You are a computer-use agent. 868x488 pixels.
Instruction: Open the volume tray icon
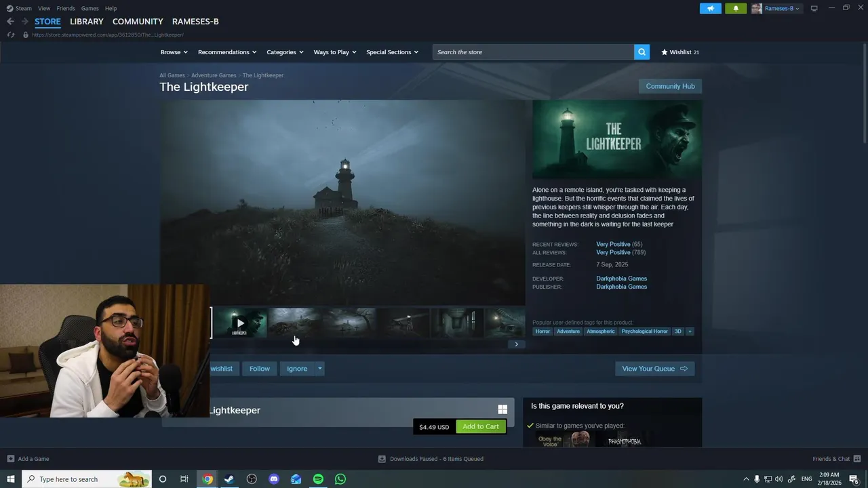click(778, 479)
